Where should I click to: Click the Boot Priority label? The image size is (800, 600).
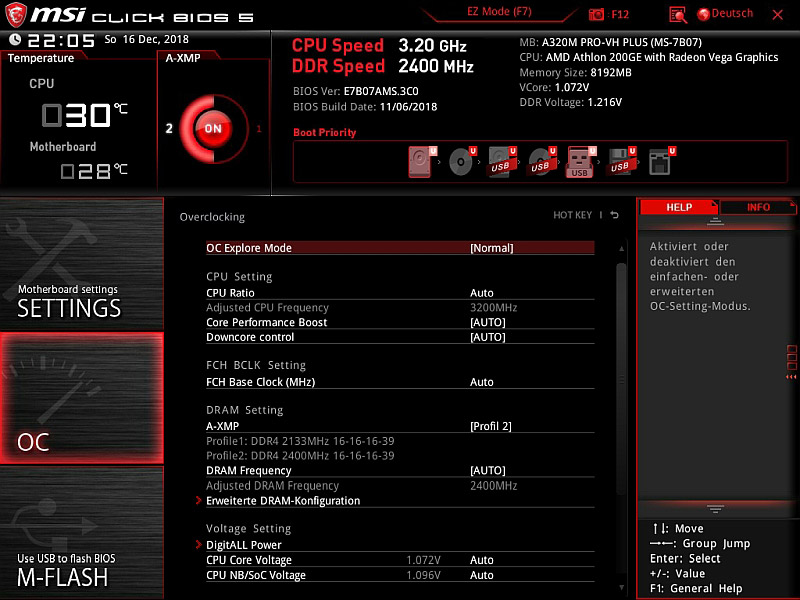[x=324, y=133]
